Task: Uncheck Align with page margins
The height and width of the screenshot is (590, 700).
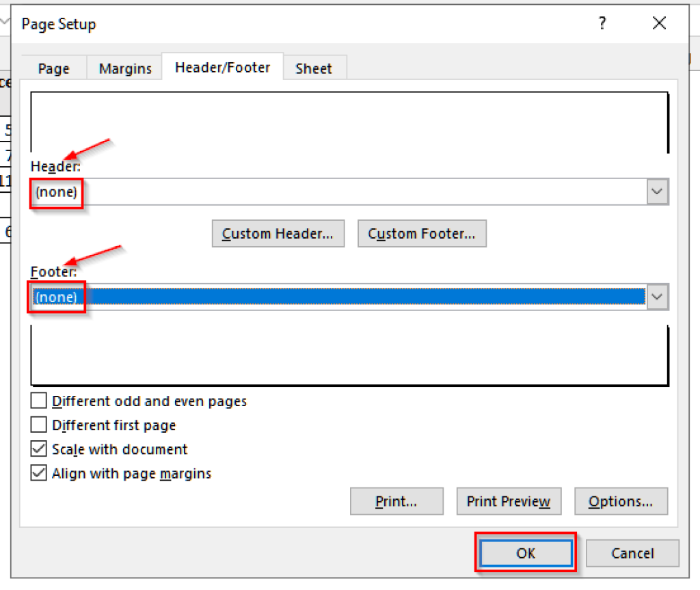Action: click(39, 472)
